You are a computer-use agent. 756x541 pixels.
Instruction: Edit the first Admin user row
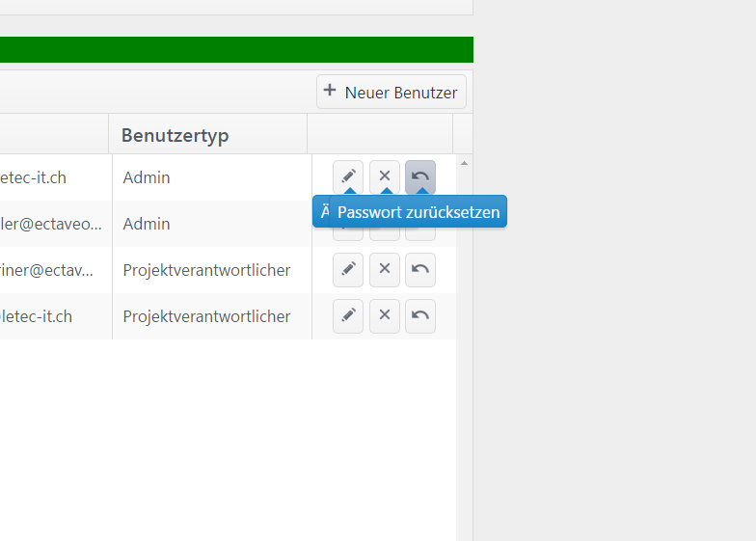(348, 176)
